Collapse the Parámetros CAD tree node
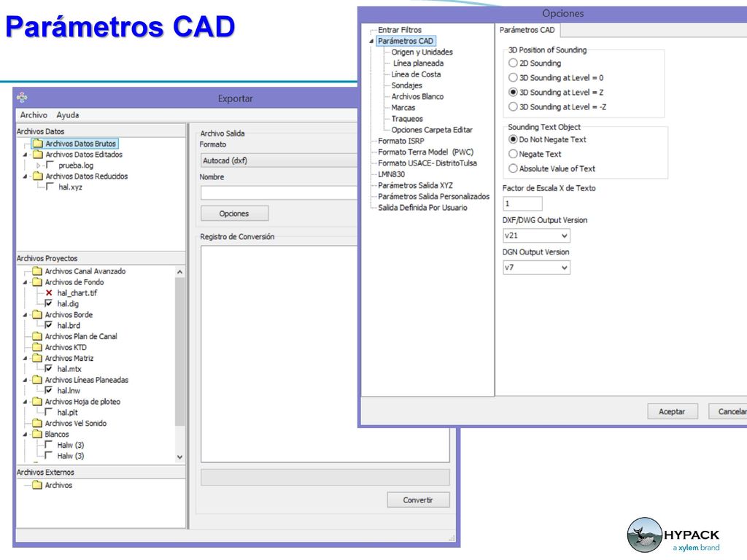Screen dimensions: 747x560 pos(371,42)
